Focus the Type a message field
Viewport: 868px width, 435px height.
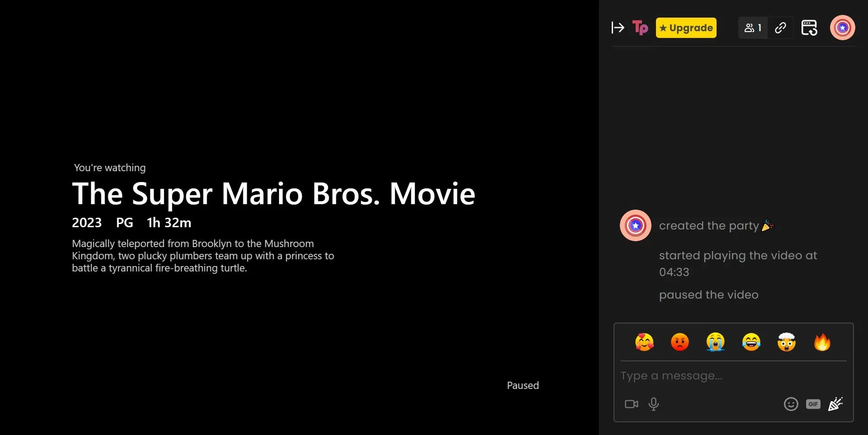(733, 376)
